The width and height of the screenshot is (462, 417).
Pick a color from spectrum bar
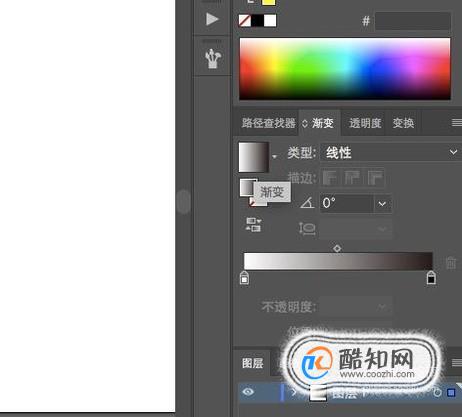[x=345, y=69]
